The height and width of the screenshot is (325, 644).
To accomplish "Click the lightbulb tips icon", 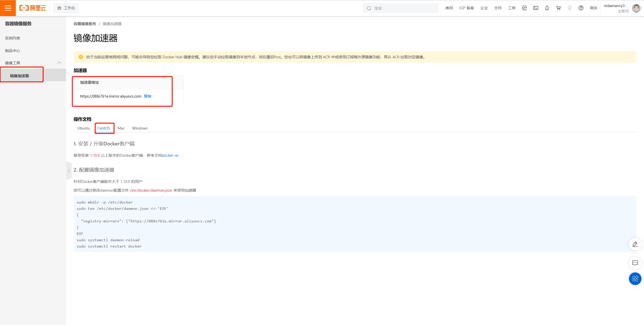I will [570, 8].
